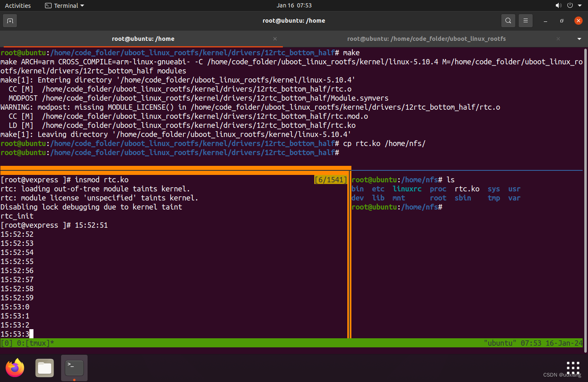Minimize the terminal window

545,21
